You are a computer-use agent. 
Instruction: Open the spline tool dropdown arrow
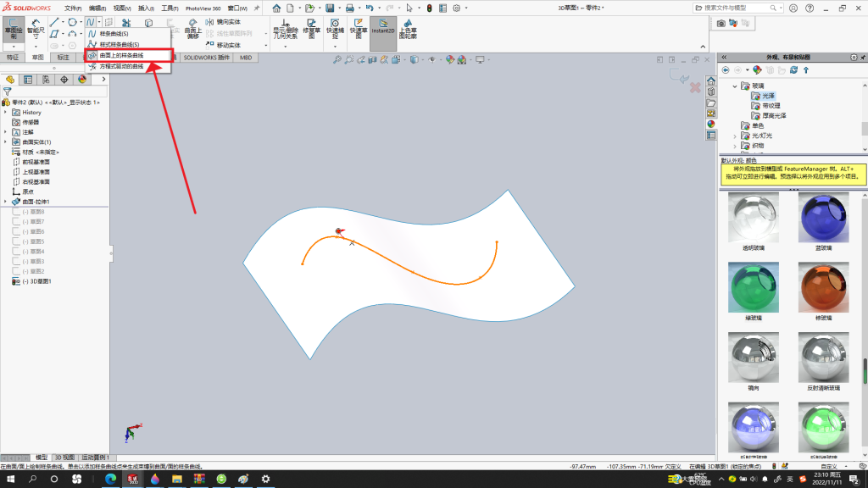99,23
